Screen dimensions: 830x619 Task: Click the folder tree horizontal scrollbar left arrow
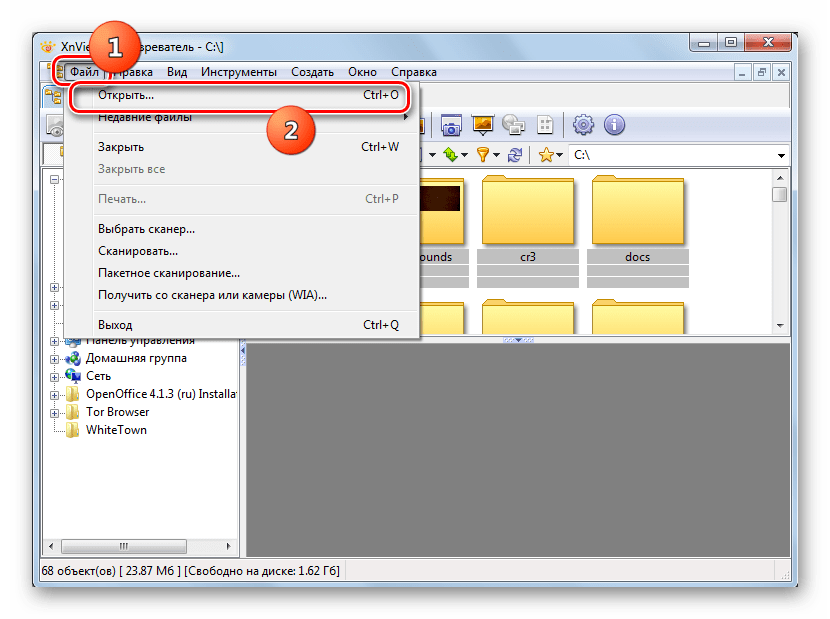[x=51, y=546]
